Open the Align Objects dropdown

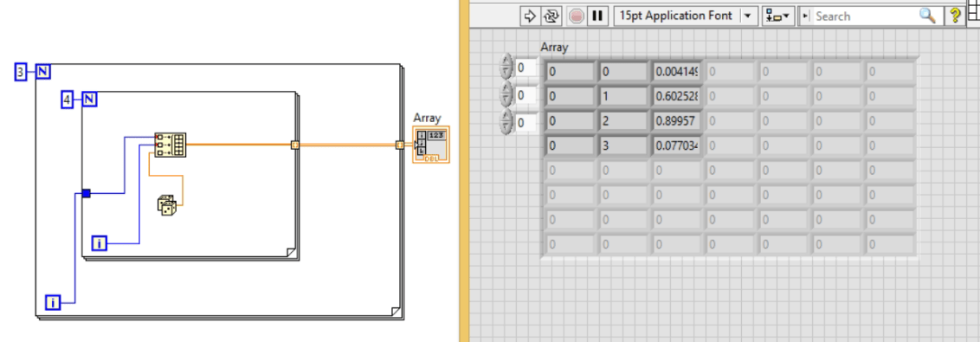778,16
